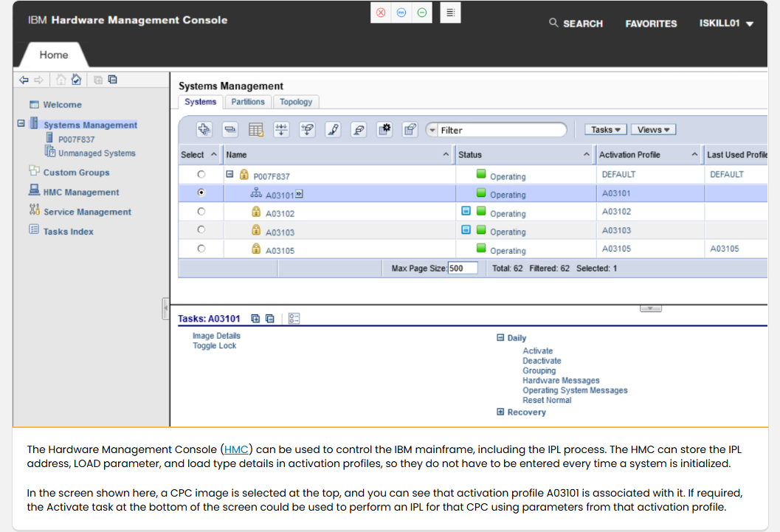Image resolution: width=780 pixels, height=532 pixels.
Task: Collapse the left navigation pane handle
Action: (165, 308)
